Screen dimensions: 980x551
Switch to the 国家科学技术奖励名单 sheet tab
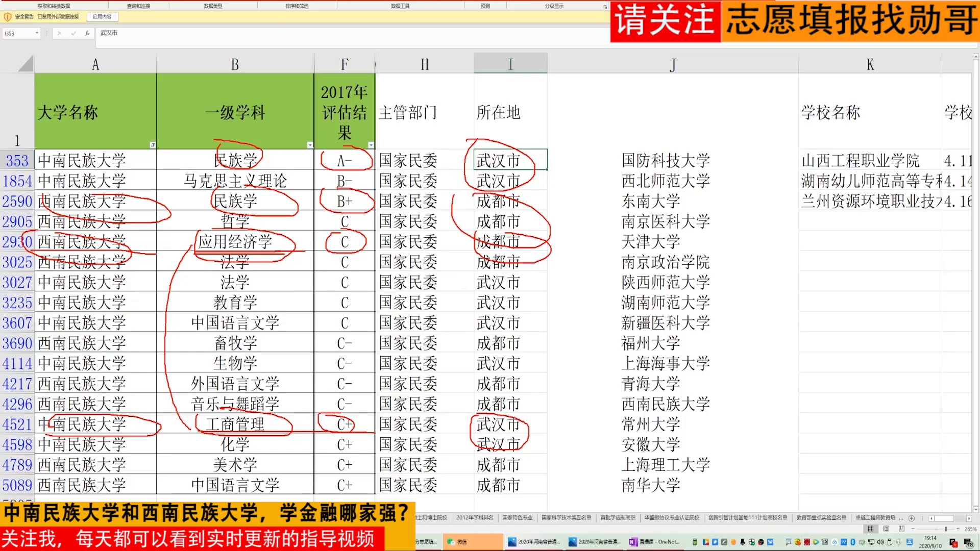[x=566, y=518]
